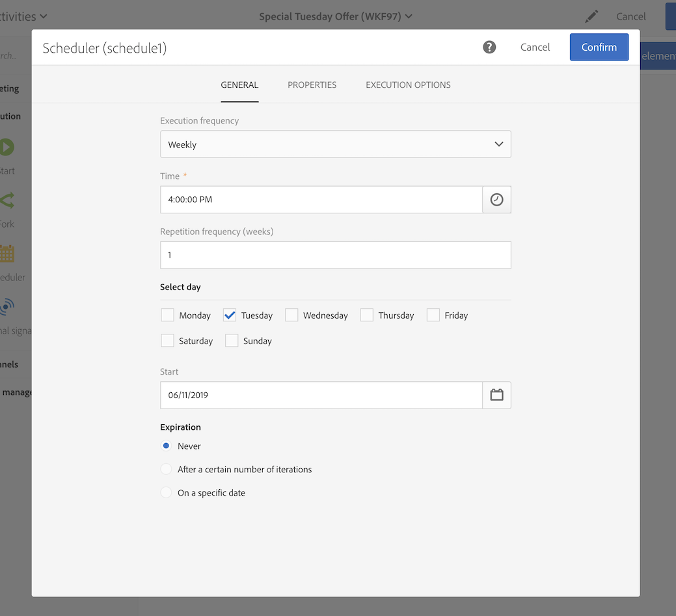Image resolution: width=676 pixels, height=616 pixels.
Task: Click the Fork activity icon
Action: click(x=7, y=200)
